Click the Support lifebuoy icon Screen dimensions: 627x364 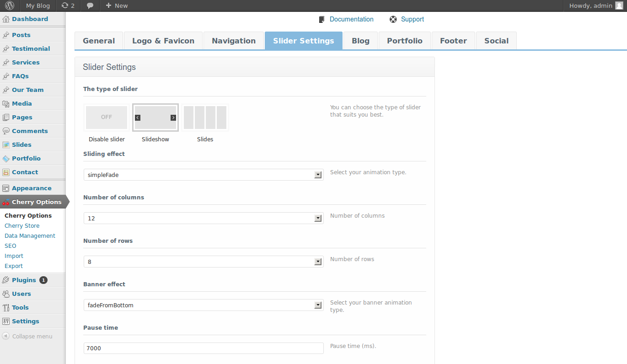point(393,19)
